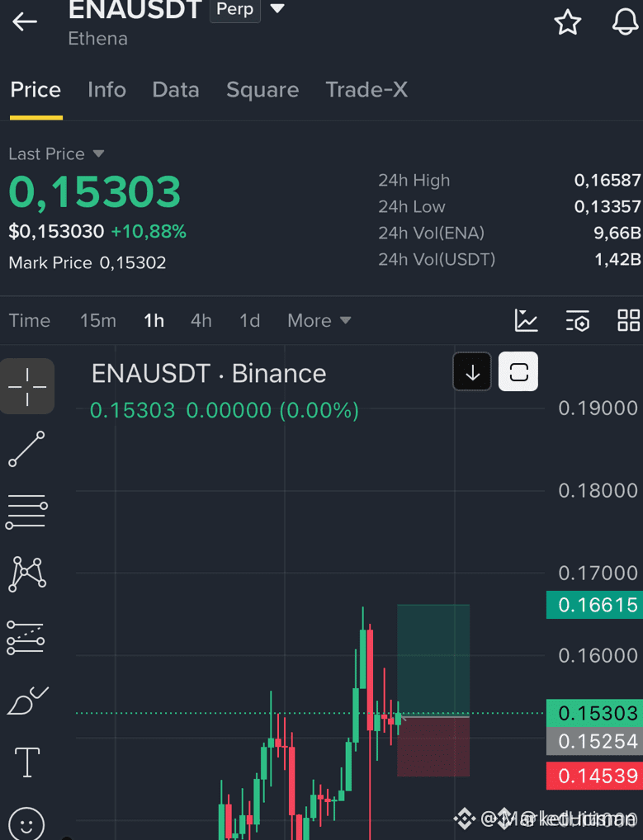Tap the back arrow
Screen dimensions: 643x840
point(25,22)
